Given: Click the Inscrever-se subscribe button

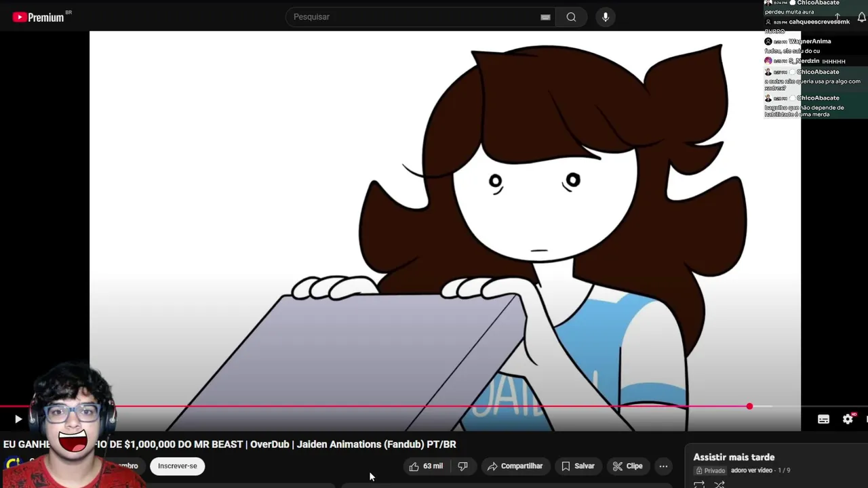Looking at the screenshot, I should click(x=178, y=466).
